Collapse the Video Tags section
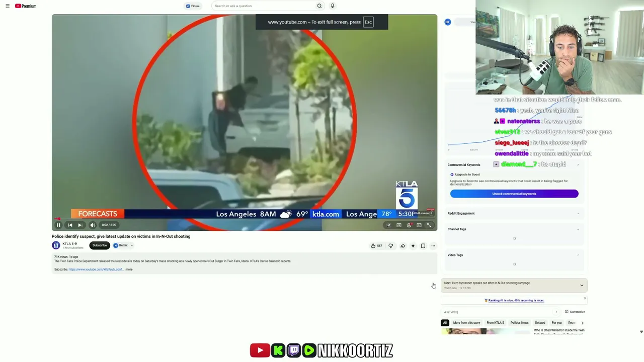644x362 pixels. (x=578, y=255)
